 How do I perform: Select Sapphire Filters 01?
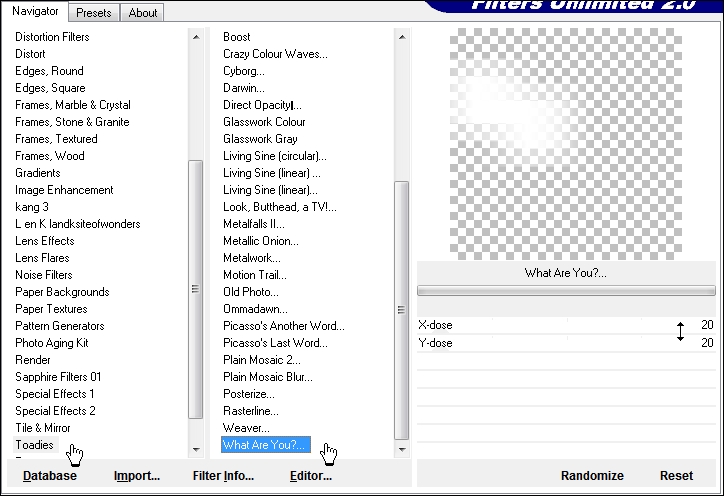pos(58,377)
